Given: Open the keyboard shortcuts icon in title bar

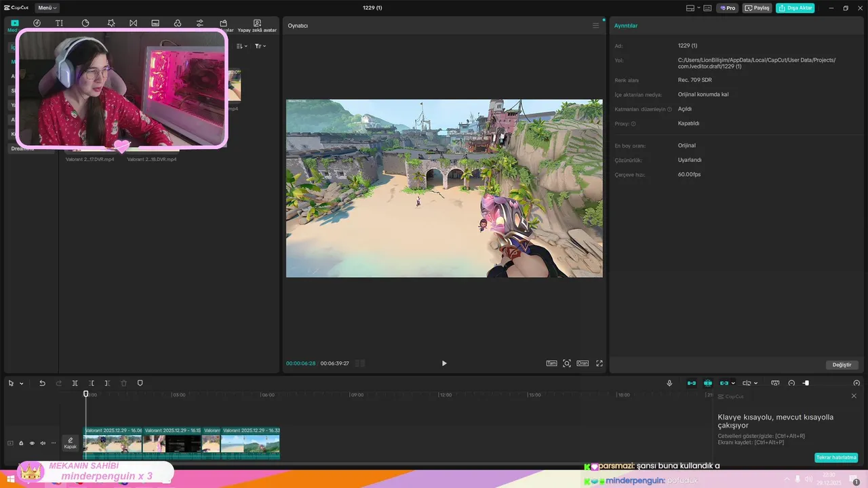Looking at the screenshot, I should [707, 8].
